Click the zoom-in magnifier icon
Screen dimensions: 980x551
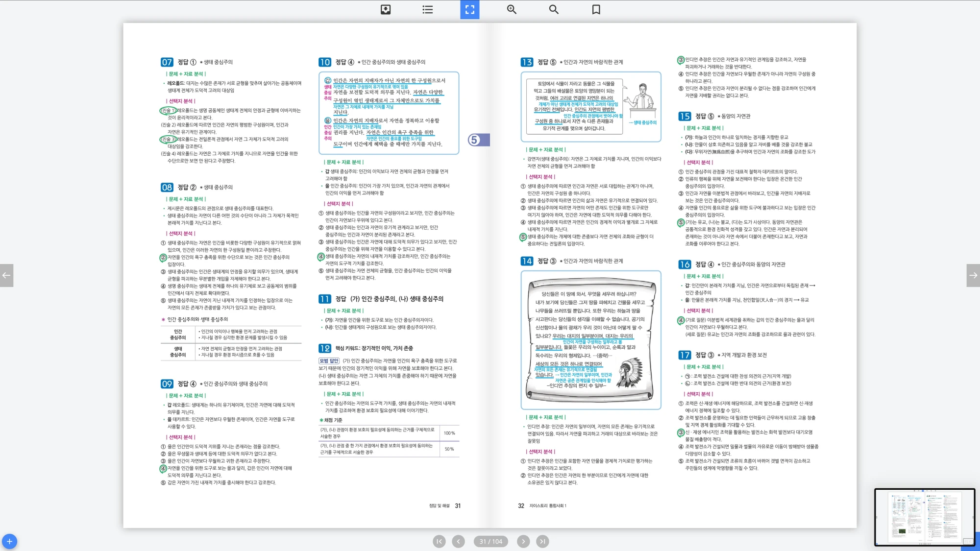(x=512, y=9)
